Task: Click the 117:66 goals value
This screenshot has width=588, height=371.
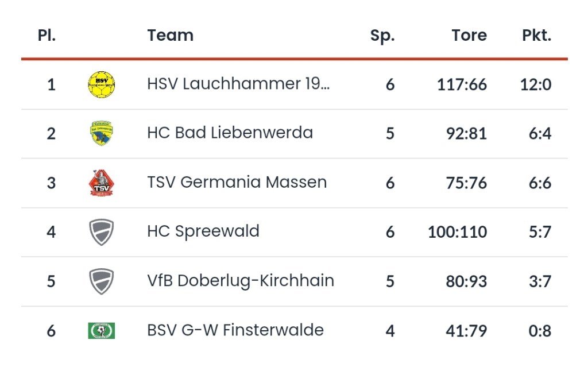Action: [462, 84]
